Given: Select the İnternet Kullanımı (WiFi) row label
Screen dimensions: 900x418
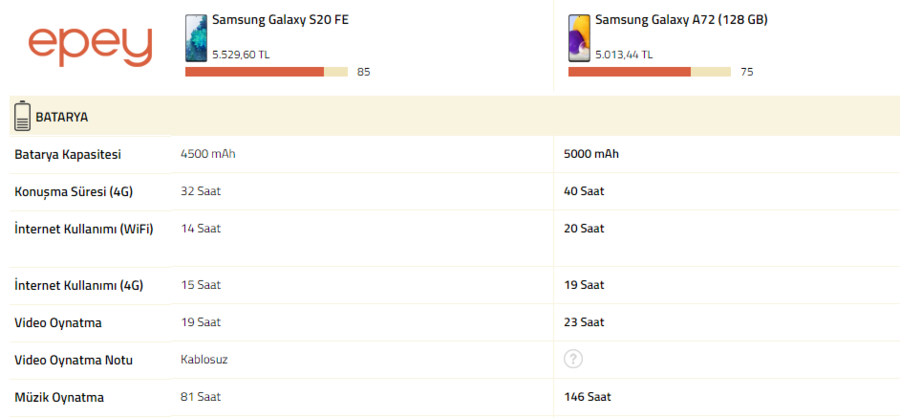Looking at the screenshot, I should [84, 229].
